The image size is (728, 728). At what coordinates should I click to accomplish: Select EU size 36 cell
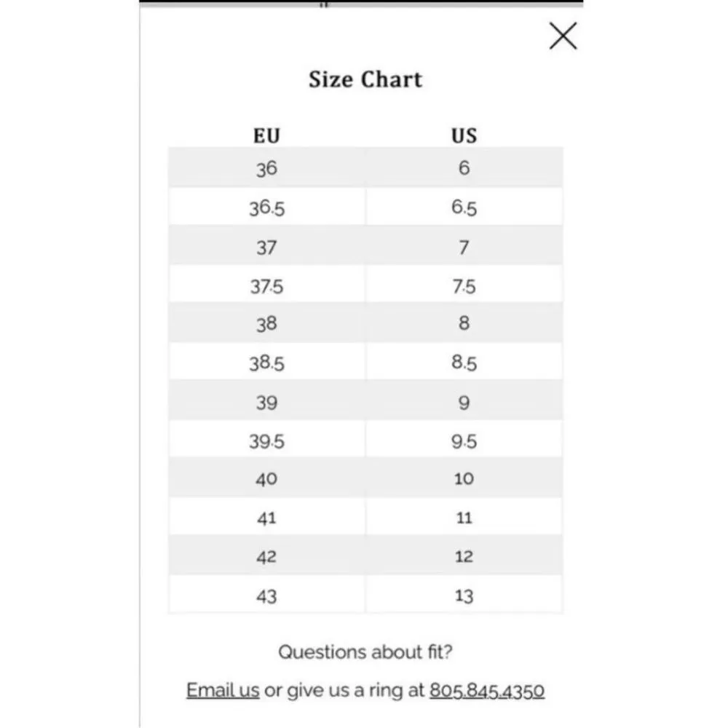coord(266,168)
